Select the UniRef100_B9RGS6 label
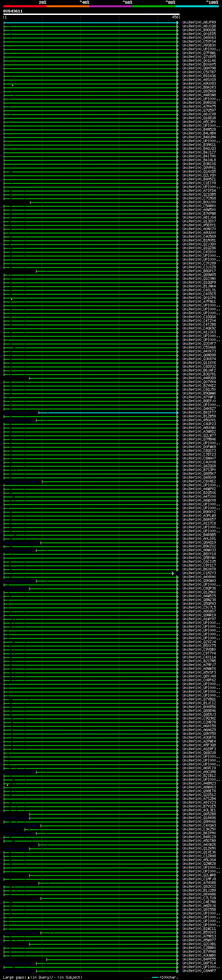The height and width of the screenshot is (980, 222). [x=199, y=103]
